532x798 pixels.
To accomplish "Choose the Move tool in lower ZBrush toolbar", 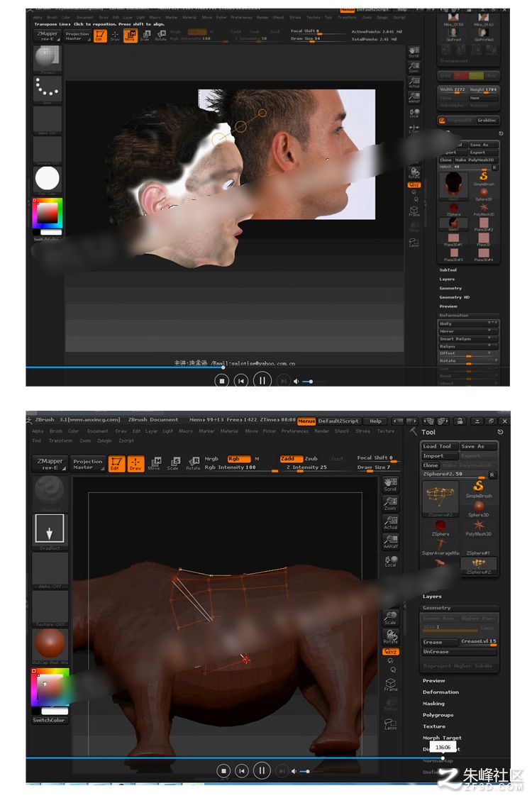I will 154,463.
